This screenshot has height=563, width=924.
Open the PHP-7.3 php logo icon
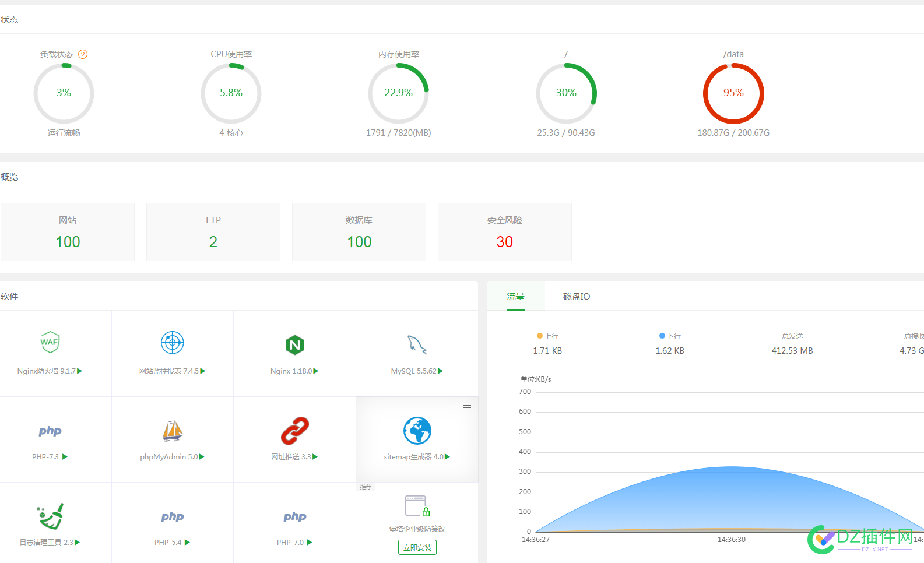coord(50,431)
